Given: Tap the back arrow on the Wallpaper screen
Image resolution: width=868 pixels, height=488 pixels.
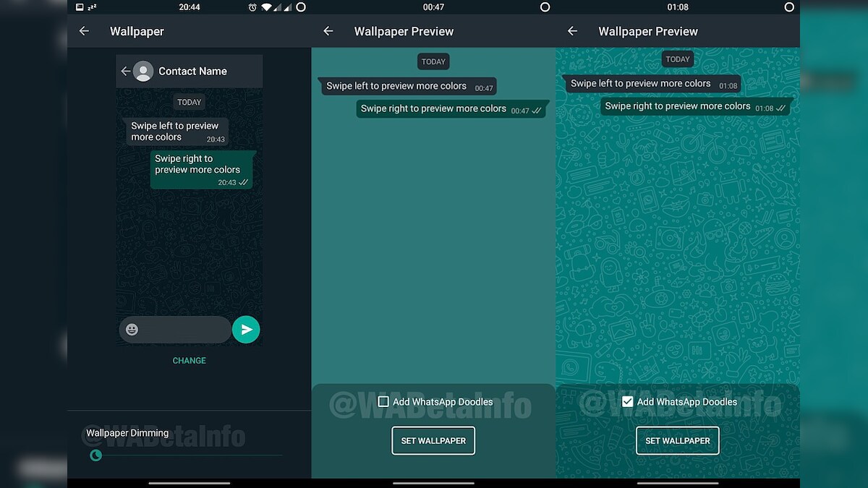Looking at the screenshot, I should point(85,31).
